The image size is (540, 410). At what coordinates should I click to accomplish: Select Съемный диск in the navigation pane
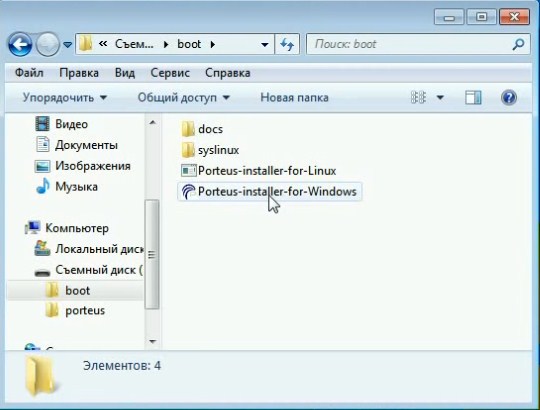point(99,270)
